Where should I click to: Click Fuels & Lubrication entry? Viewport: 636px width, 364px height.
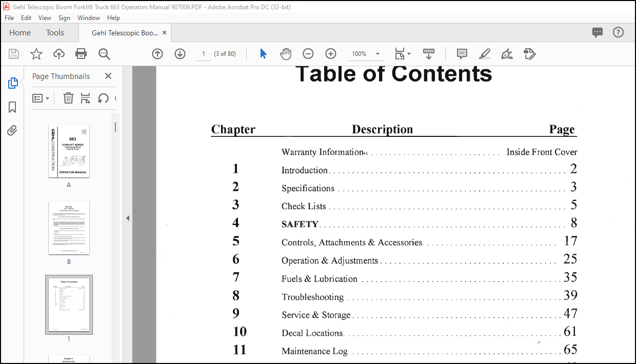[320, 279]
